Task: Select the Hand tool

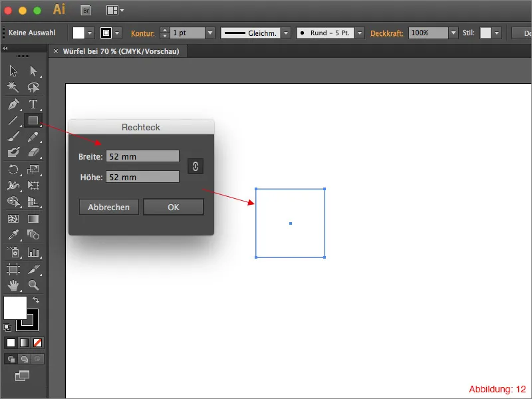Action: [13, 286]
